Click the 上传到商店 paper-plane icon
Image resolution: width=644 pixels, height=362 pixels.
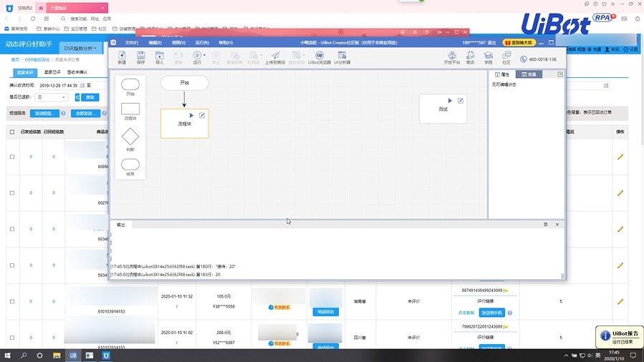(x=275, y=57)
